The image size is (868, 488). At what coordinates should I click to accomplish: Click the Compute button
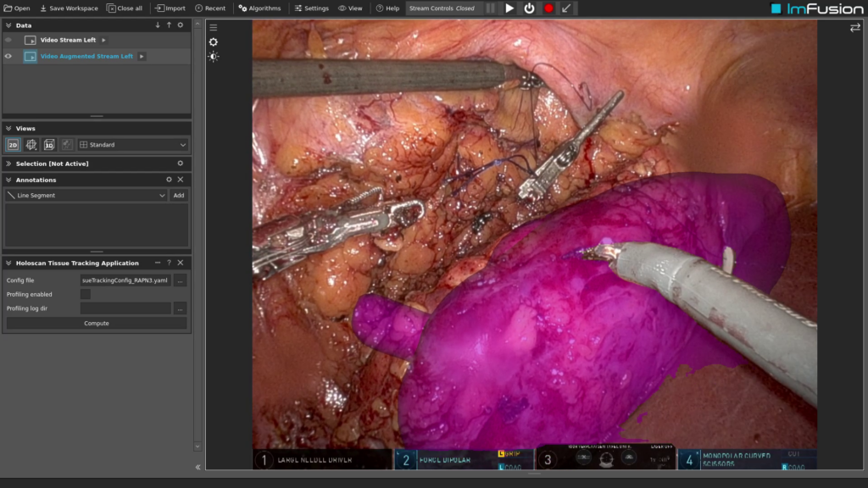click(96, 323)
